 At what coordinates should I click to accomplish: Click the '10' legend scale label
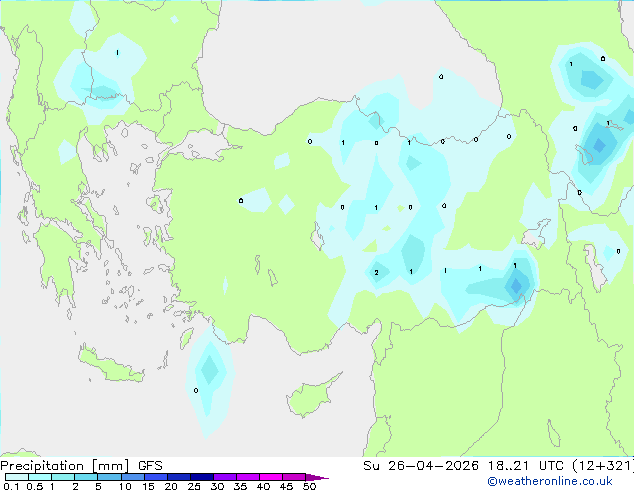(x=125, y=486)
